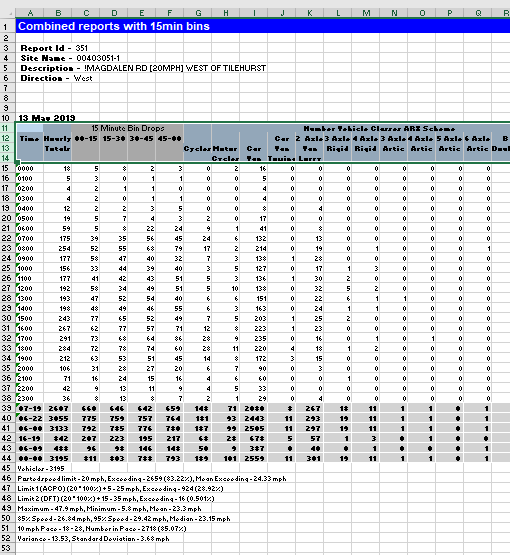Click the Variance and Standard Deviation cell

coord(93,538)
